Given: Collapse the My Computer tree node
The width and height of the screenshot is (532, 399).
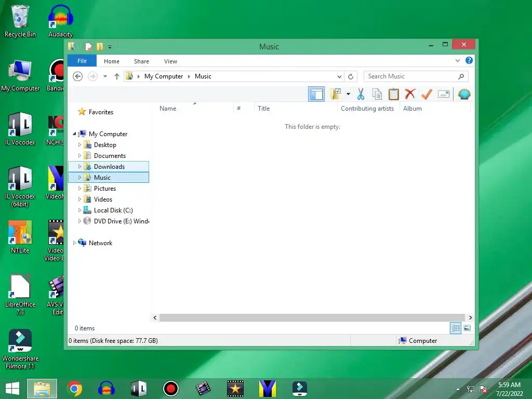Looking at the screenshot, I should (x=74, y=134).
